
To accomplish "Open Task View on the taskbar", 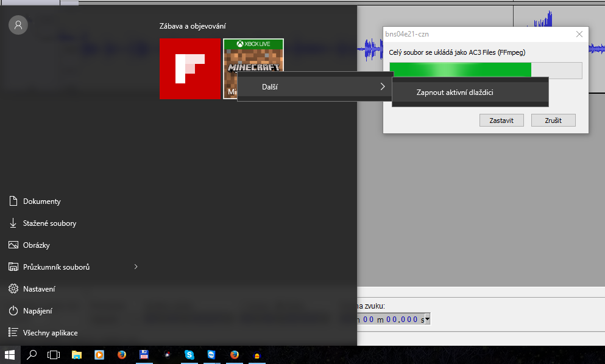I will tap(53, 355).
